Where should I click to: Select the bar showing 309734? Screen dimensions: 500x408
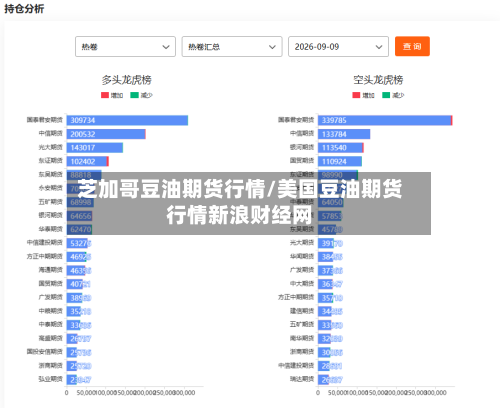(127, 120)
